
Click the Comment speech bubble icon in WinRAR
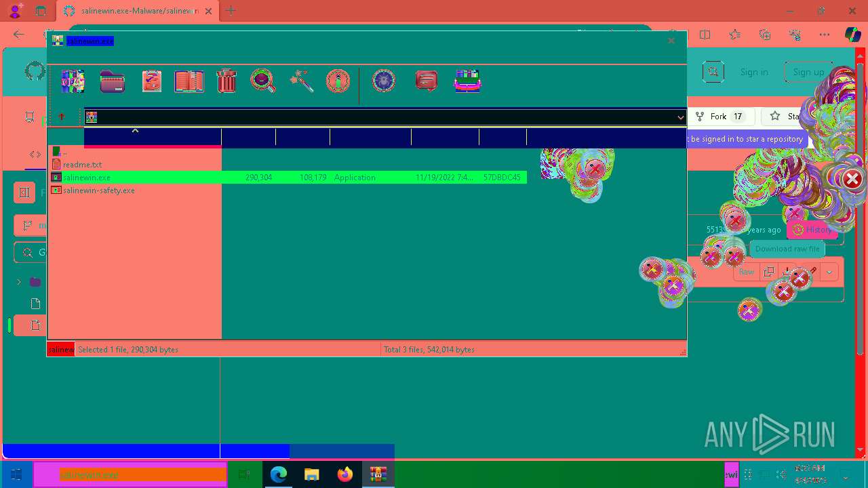(x=427, y=81)
